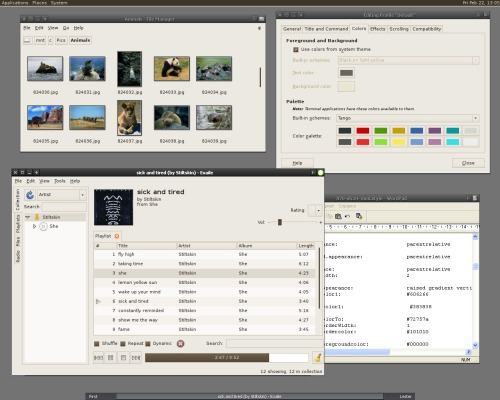Viewport: 500px width, 400px height.
Task: Skip to next track in Exaile
Action: click(x=136, y=358)
